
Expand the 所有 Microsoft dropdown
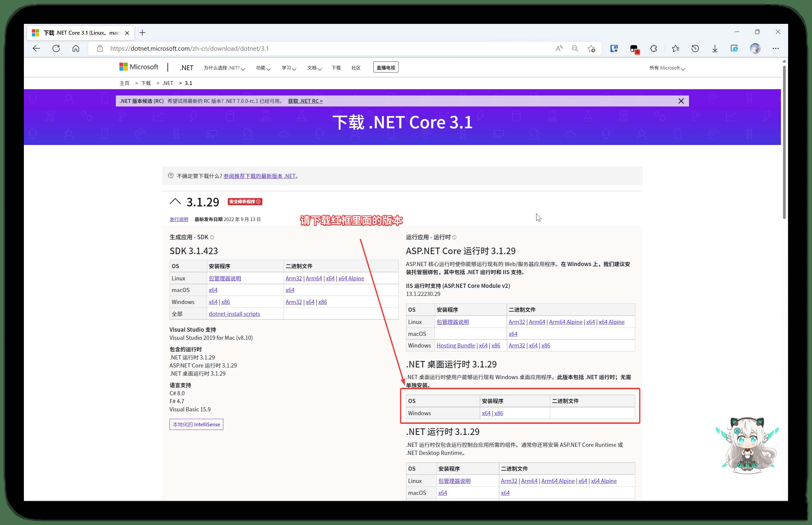pos(667,68)
